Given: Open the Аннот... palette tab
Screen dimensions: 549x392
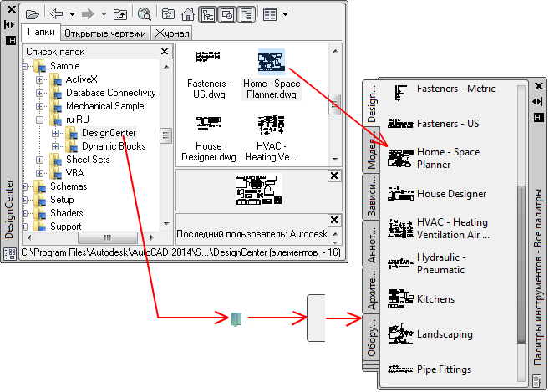Looking at the screenshot, I should [x=371, y=244].
